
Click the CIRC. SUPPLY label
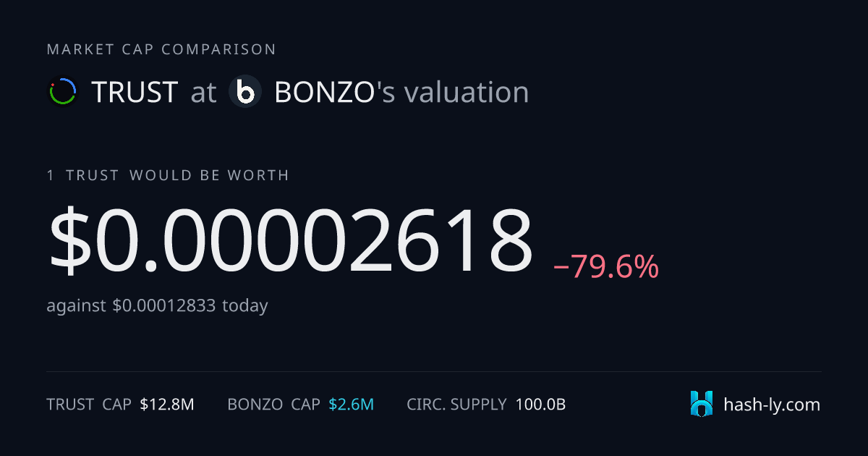pos(456,405)
